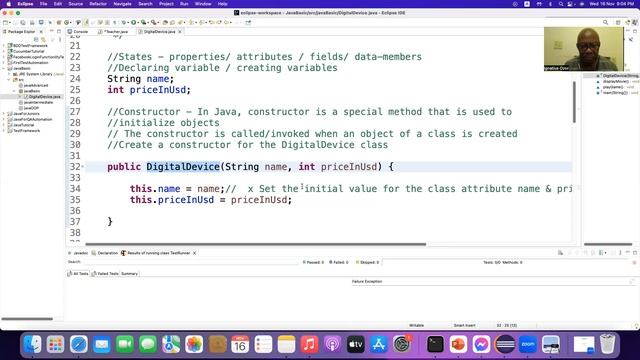
Task: Open the toolbar search magnifier icon
Action: tap(606, 22)
